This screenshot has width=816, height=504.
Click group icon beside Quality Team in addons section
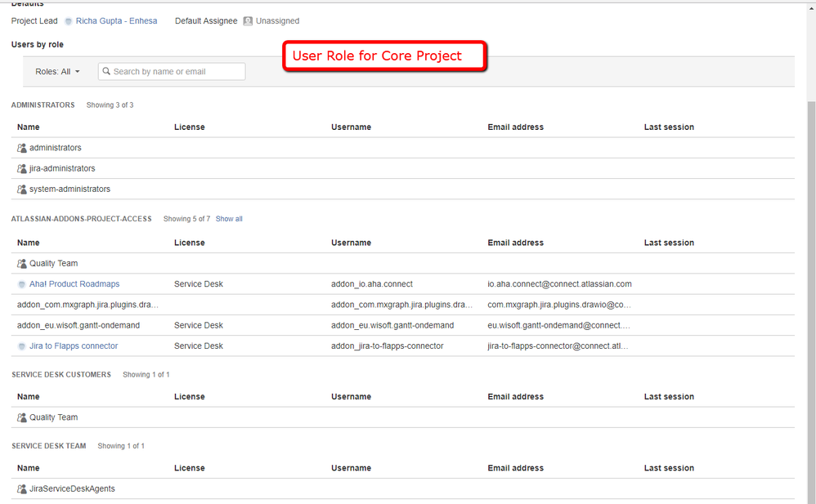point(21,264)
